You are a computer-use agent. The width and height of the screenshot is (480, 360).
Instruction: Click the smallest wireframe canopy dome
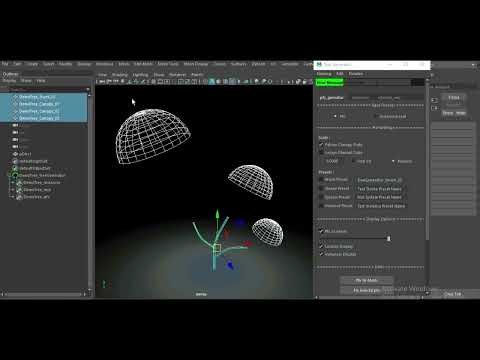point(268,232)
